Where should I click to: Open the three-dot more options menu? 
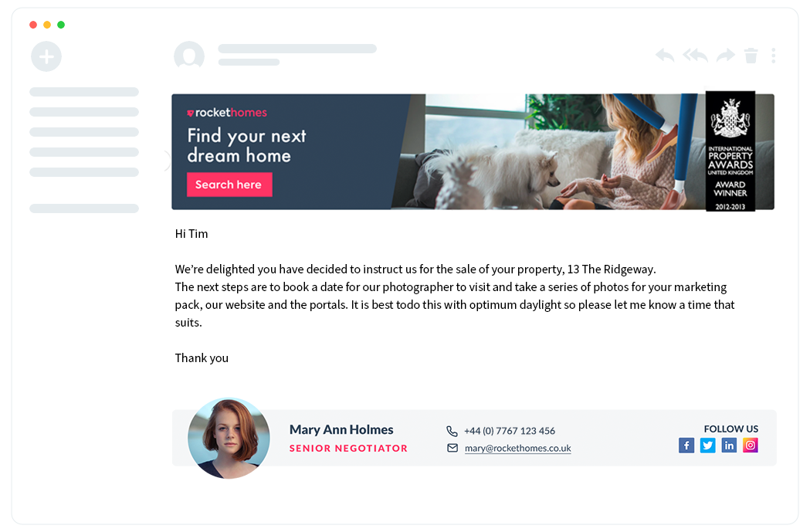(774, 56)
